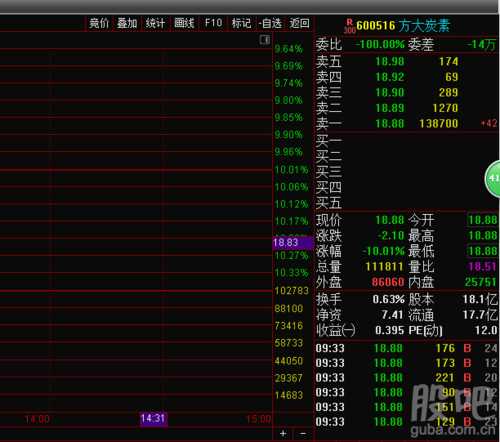
Task: Click the 返回 back button
Action: (299, 23)
